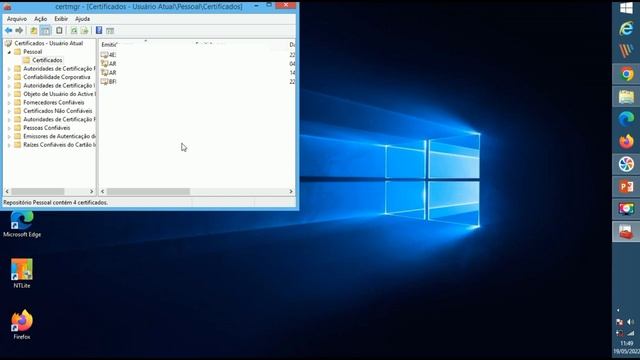Select Fornecedores Confiáveis folder label
This screenshot has width=640, height=360.
click(x=54, y=102)
